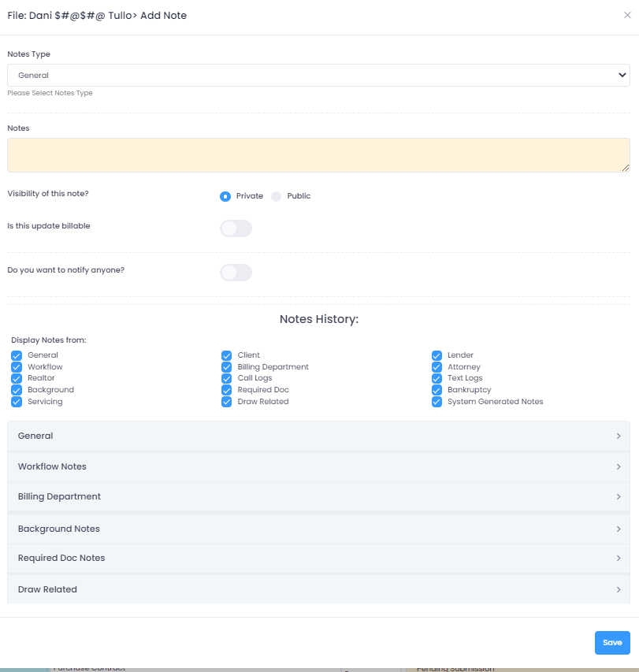The width and height of the screenshot is (639, 672).
Task: Select Public note visibility
Action: 276,196
